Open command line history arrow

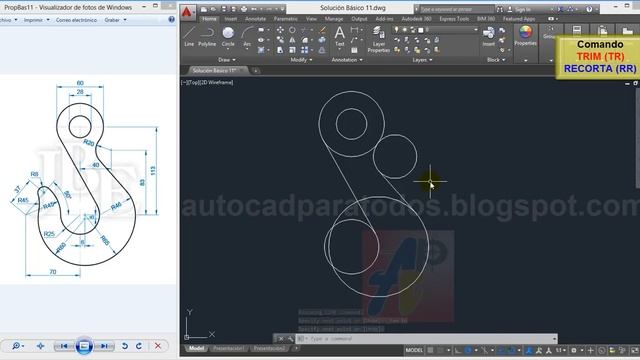click(x=554, y=339)
